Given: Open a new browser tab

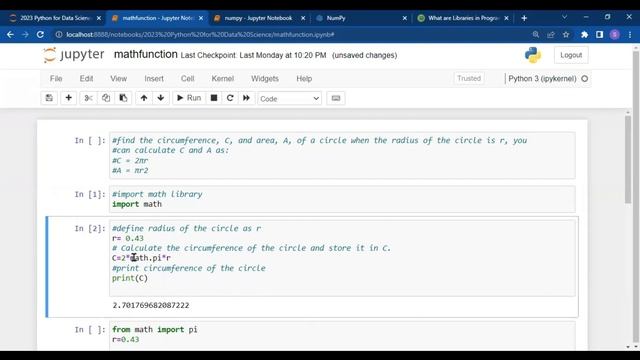Looking at the screenshot, I should coord(524,18).
